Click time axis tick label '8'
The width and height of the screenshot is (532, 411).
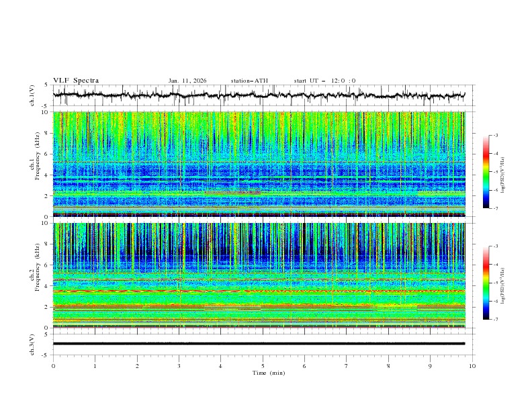pyautogui.click(x=388, y=366)
